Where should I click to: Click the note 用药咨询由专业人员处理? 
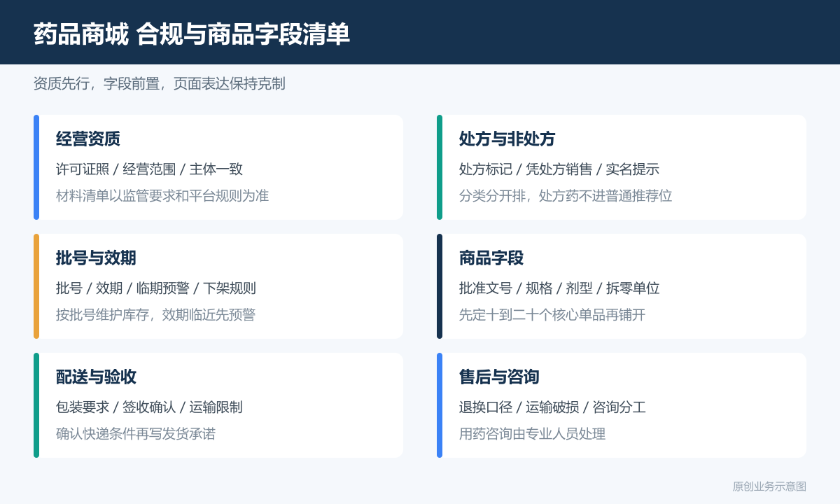click(x=532, y=433)
